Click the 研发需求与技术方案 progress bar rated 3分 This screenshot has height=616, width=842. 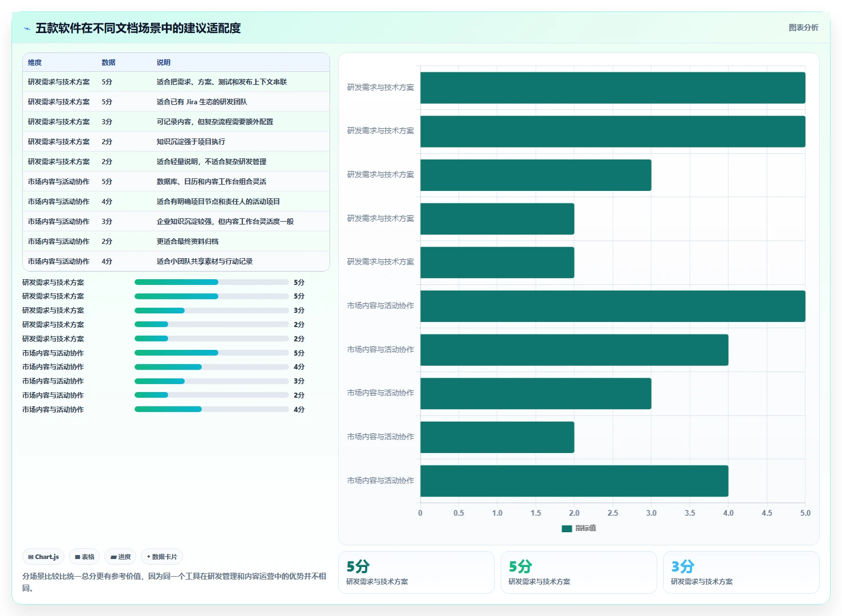tap(211, 311)
